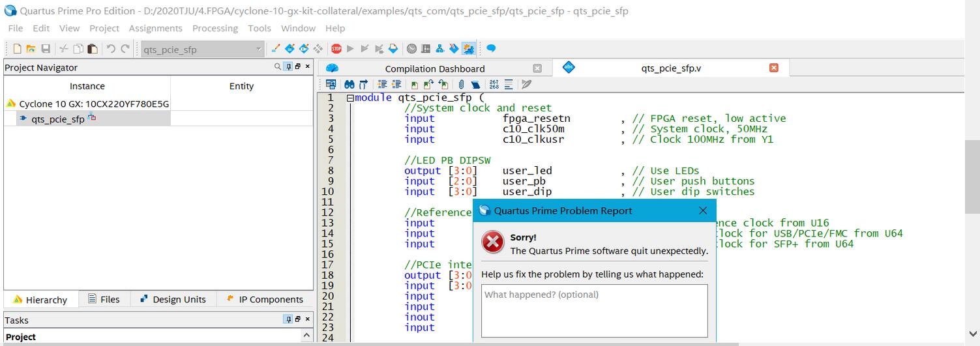Close the Quartus Prime Problem Report dialog
This screenshot has width=980, height=346.
click(x=703, y=210)
